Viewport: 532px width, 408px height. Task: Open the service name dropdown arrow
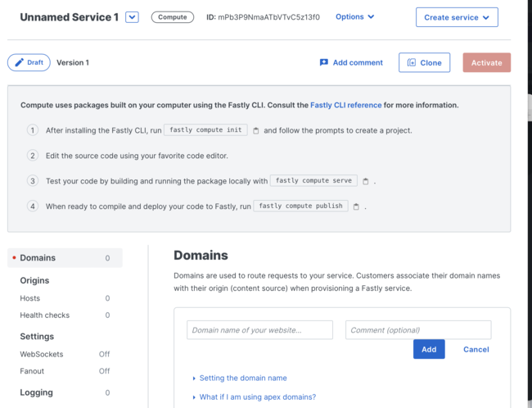click(x=132, y=17)
